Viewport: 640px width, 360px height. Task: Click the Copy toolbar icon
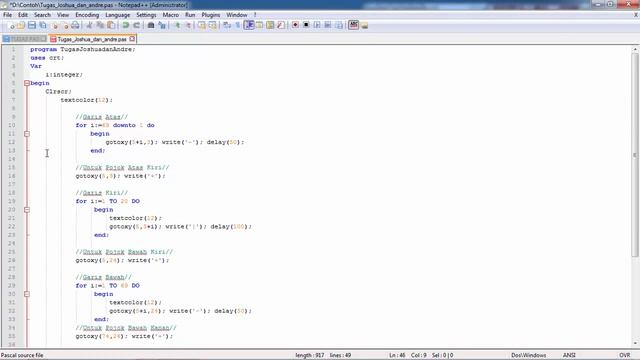(100, 25)
